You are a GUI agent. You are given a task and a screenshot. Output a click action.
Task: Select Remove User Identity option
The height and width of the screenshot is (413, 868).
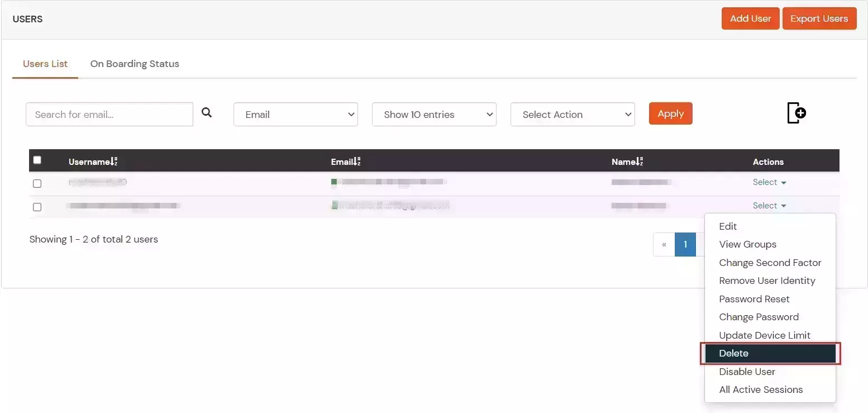tap(770, 281)
